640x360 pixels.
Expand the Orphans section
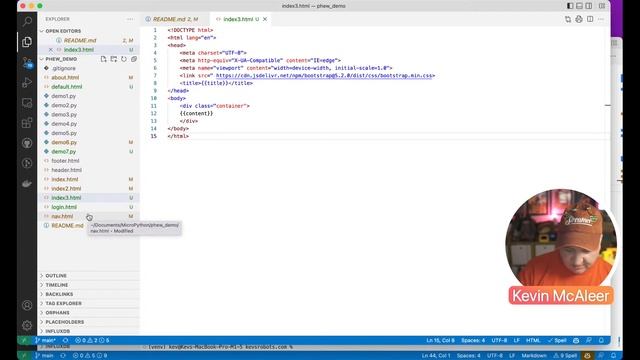pos(89,313)
